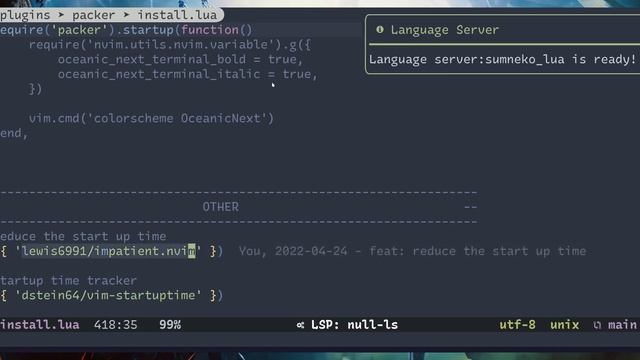Click the 'function()' keyword on the startup line
640x360 pixels.
pyautogui.click(x=216, y=30)
